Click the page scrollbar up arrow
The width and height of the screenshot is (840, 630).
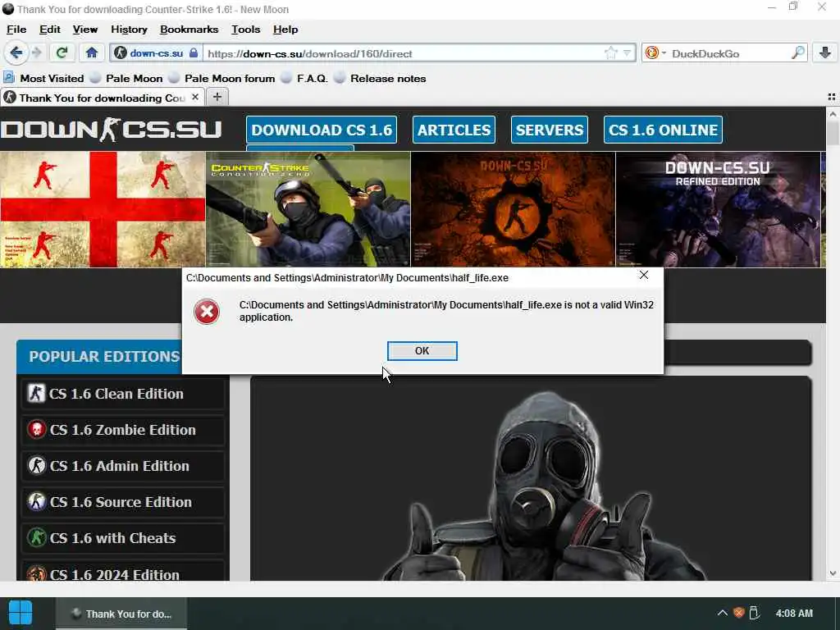[x=833, y=114]
